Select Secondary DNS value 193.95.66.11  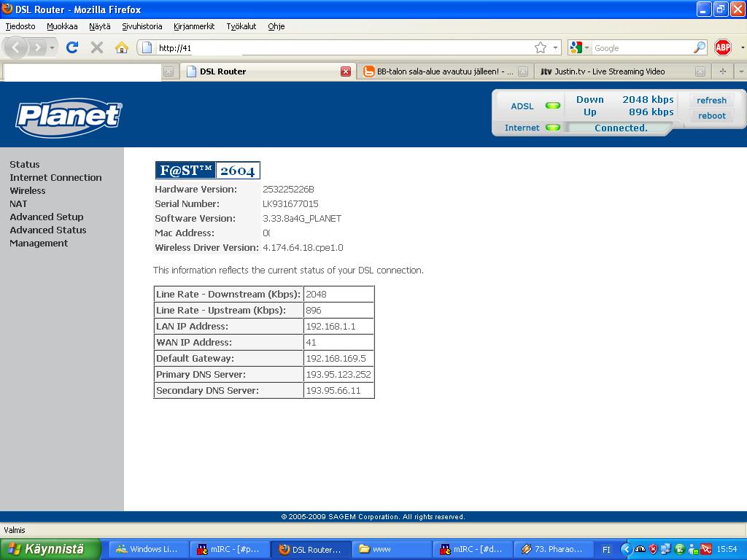[333, 391]
